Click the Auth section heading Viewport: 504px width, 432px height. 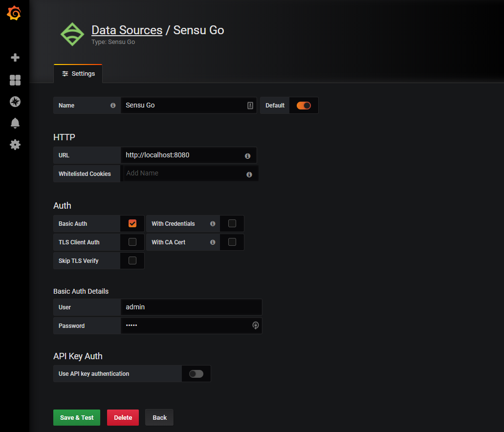[x=63, y=206]
